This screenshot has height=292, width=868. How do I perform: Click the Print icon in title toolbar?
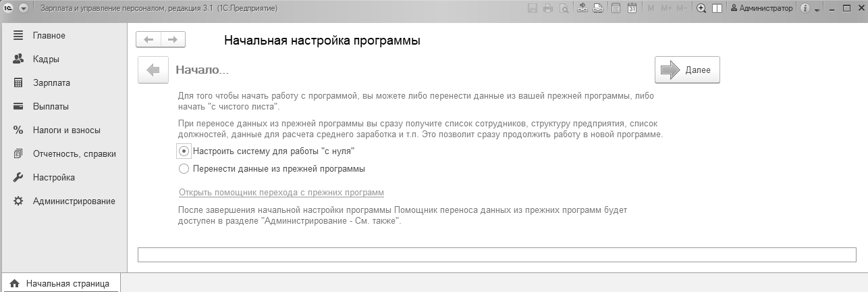click(547, 9)
